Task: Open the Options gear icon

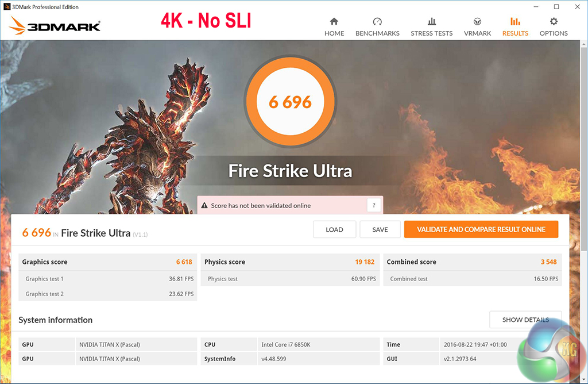Action: 554,21
